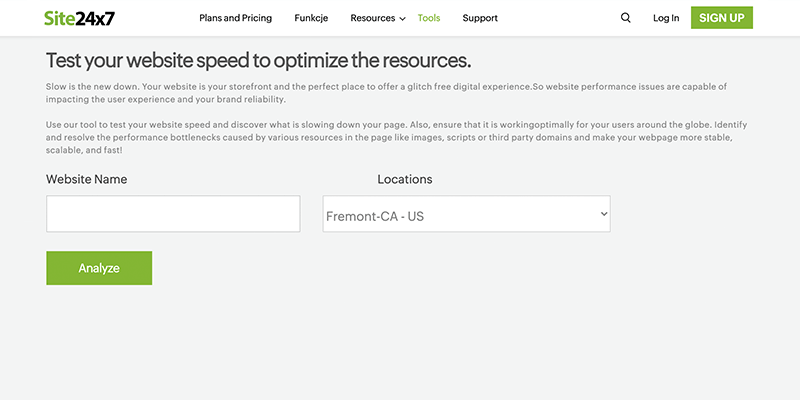
Task: Click the 'scalable, and fast!' text line
Action: click(x=84, y=151)
